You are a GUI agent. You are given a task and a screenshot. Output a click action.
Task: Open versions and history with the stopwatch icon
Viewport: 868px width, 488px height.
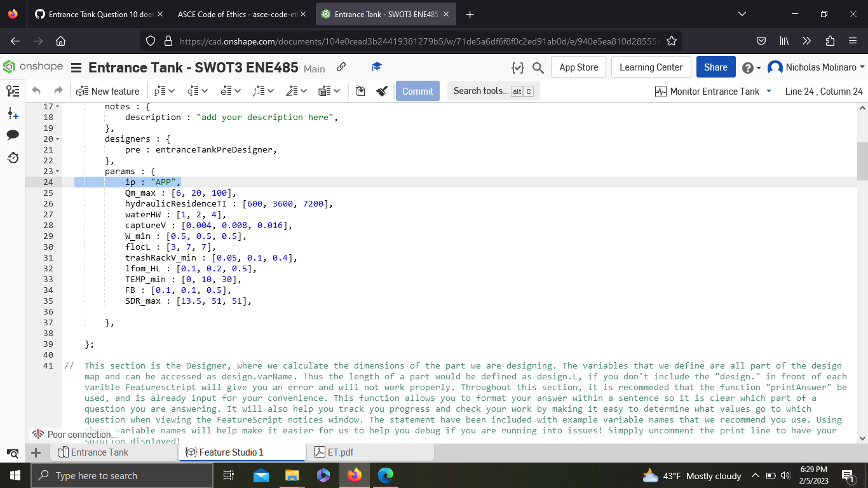(x=12, y=158)
